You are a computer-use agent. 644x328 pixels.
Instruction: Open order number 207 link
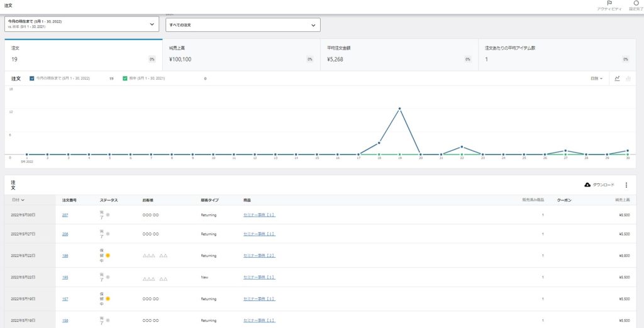[65, 215]
